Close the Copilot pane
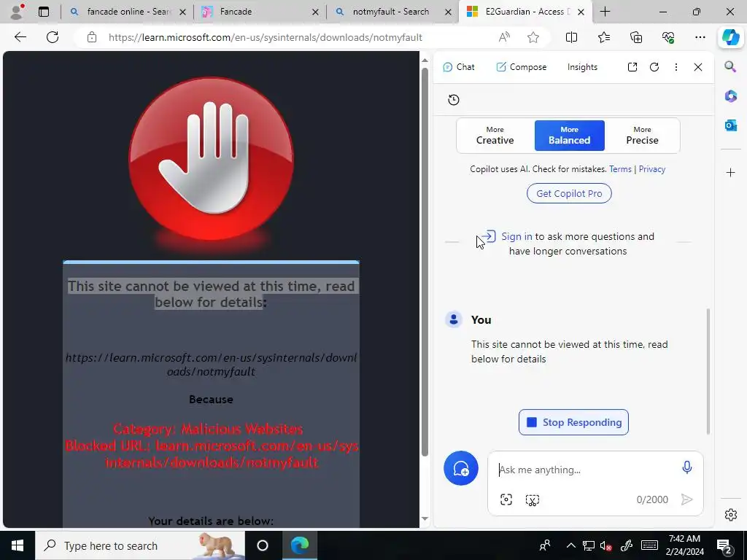 point(698,67)
